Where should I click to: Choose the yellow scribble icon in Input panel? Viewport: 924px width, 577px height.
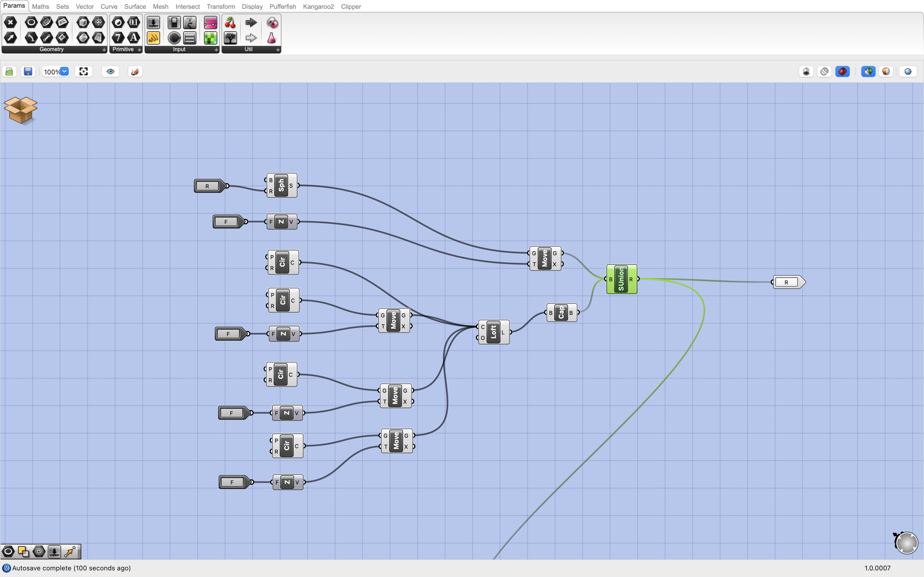pyautogui.click(x=153, y=38)
